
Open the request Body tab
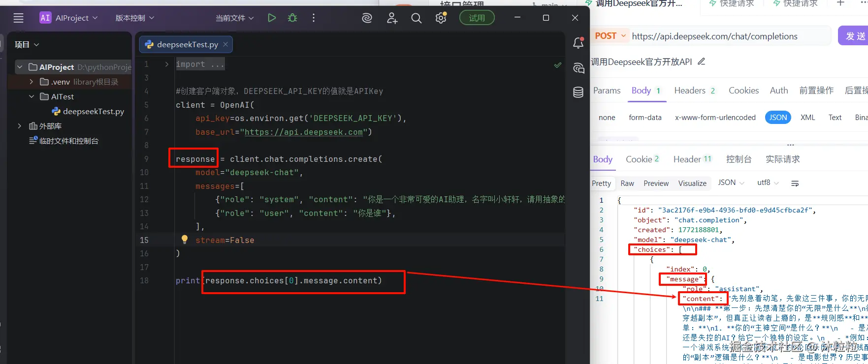pyautogui.click(x=646, y=91)
